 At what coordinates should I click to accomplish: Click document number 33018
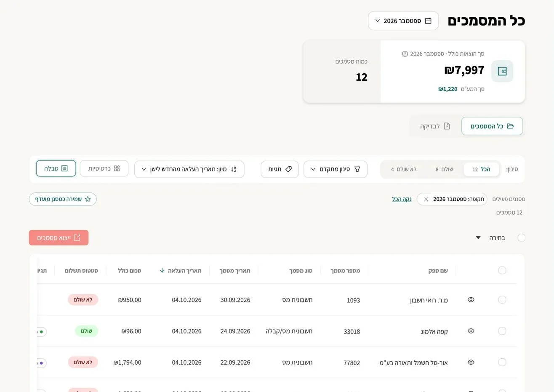pos(352,331)
